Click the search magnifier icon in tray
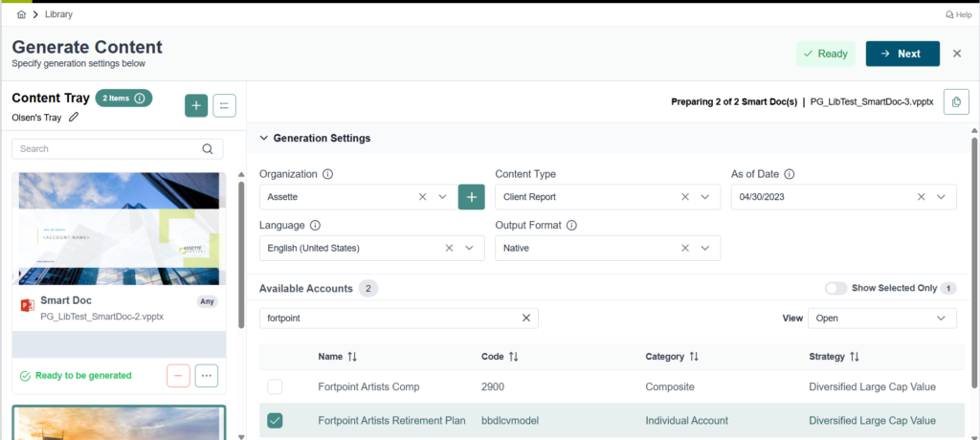 pyautogui.click(x=208, y=149)
